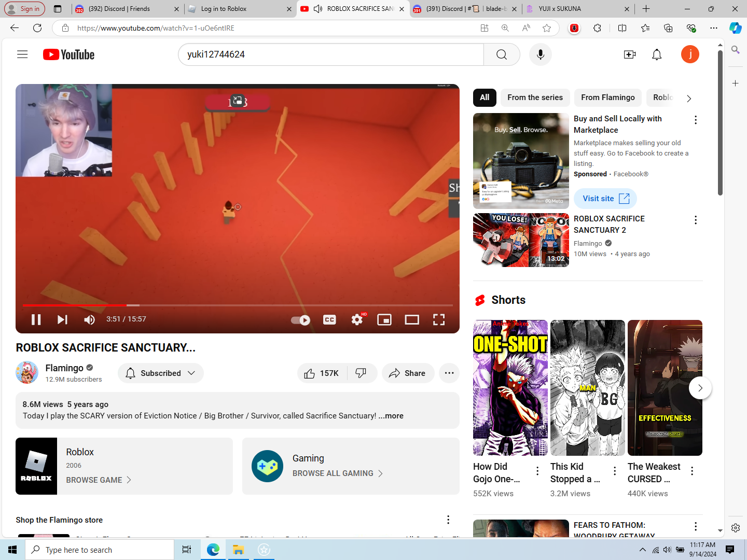Show more filter chips with arrow

(689, 98)
